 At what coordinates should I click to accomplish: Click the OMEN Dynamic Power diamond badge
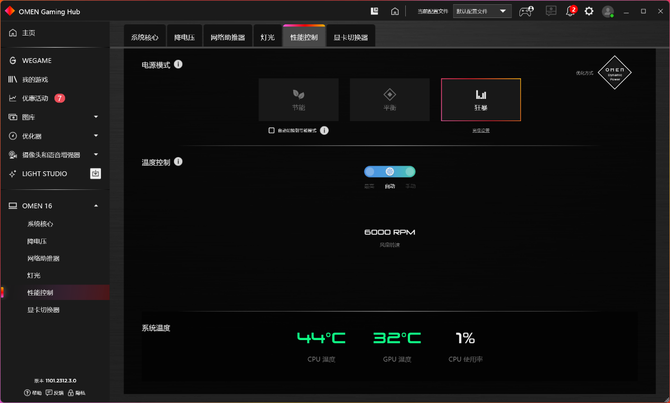pyautogui.click(x=614, y=73)
